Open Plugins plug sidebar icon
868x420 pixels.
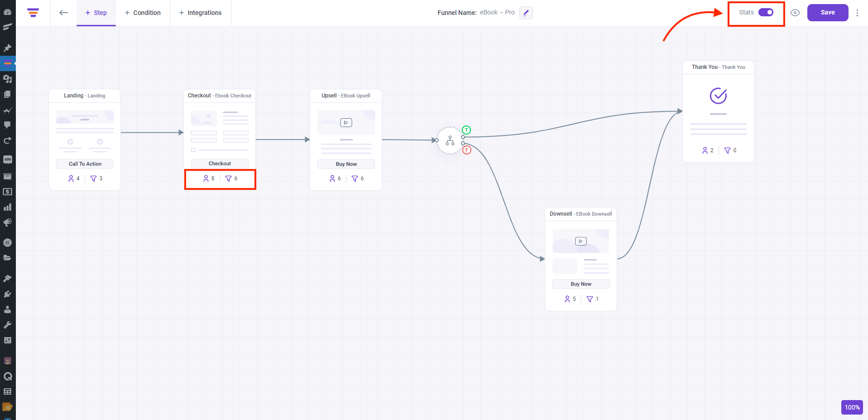pos(7,294)
